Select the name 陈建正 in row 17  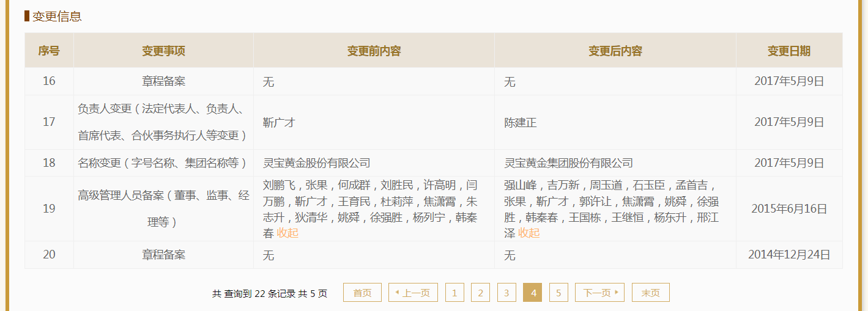tap(520, 123)
